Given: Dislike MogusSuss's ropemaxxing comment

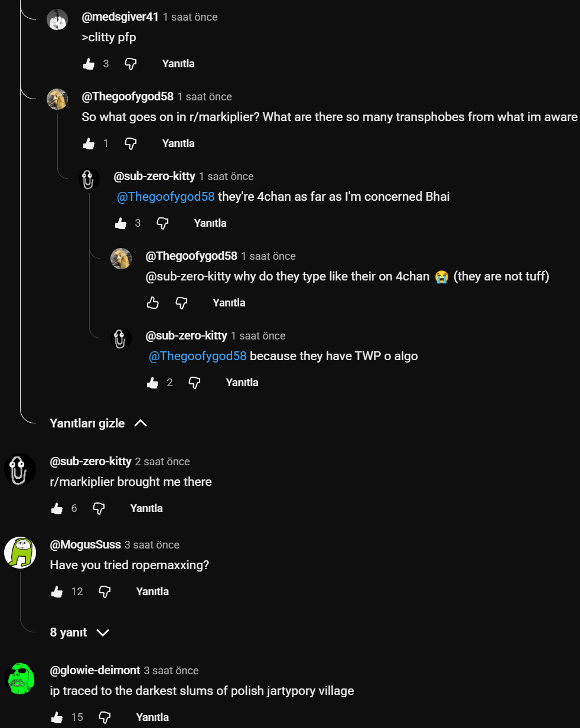Looking at the screenshot, I should [105, 592].
